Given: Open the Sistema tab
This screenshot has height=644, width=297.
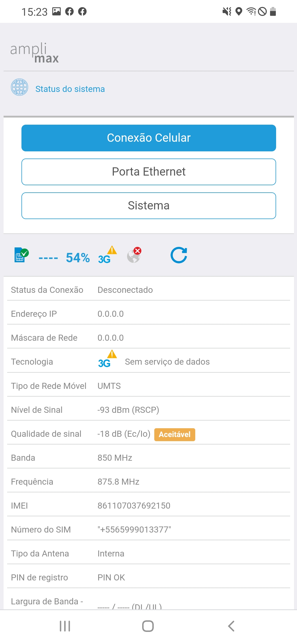Looking at the screenshot, I should click(x=149, y=206).
